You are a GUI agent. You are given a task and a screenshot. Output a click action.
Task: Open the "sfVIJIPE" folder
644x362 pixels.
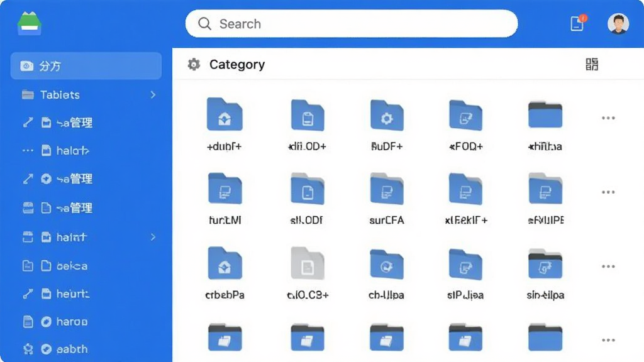coord(545,189)
